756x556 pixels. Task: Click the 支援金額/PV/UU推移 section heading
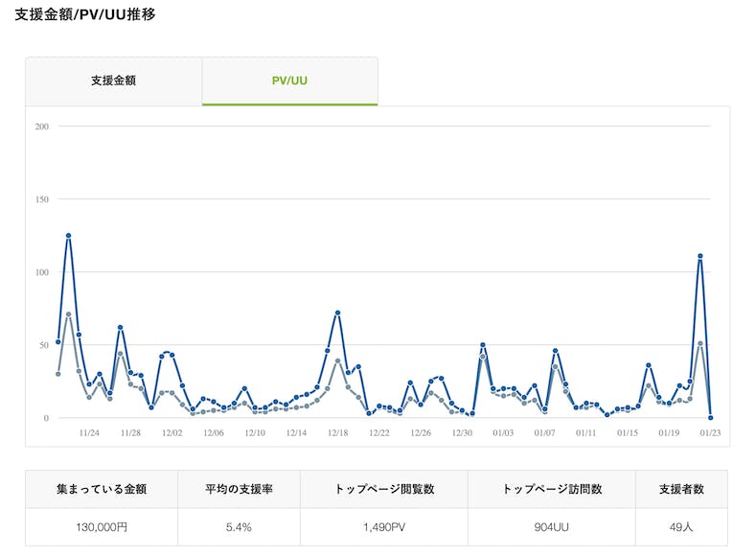pos(86,15)
